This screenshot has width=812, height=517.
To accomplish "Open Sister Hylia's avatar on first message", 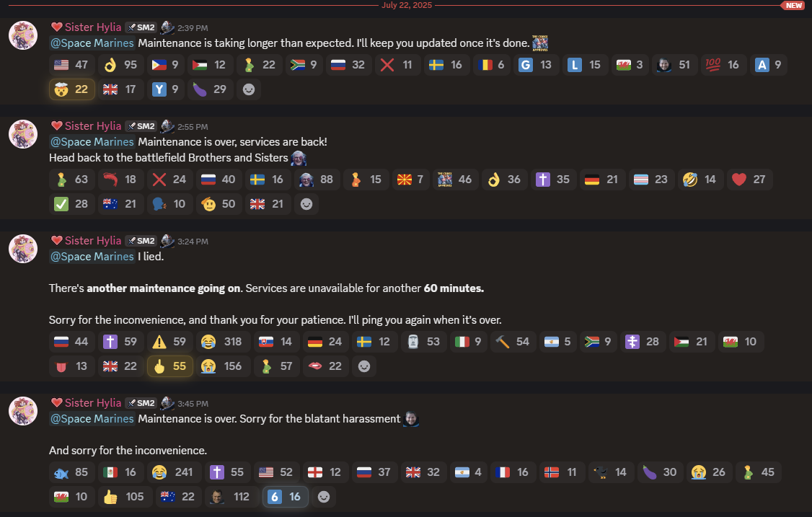I will (23, 35).
